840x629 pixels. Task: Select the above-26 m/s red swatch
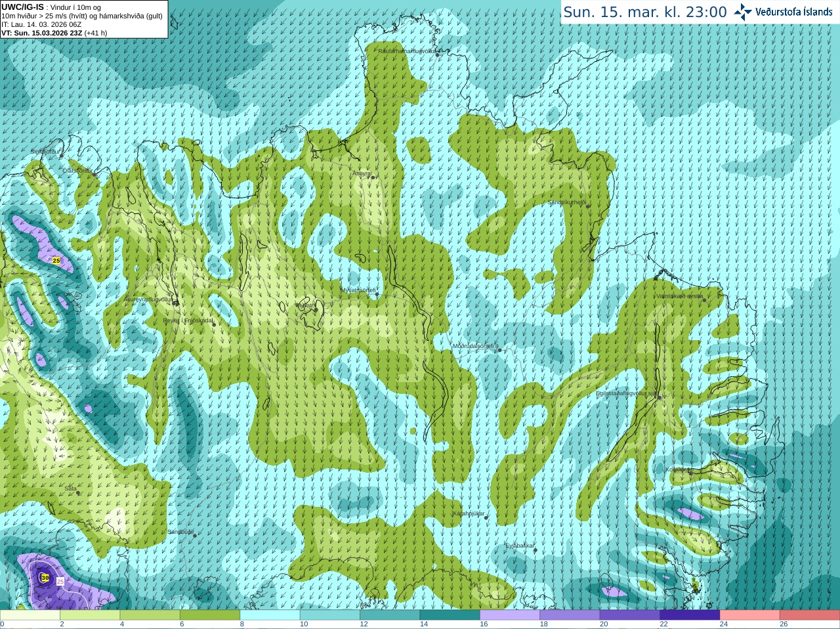(x=810, y=615)
